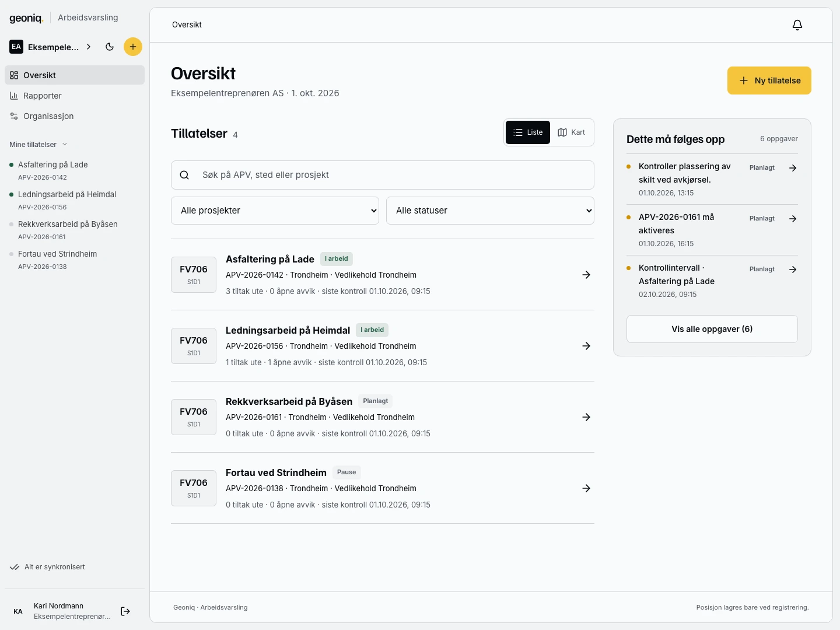Click Alt er synkronisert status
The width and height of the screenshot is (840, 630).
[x=47, y=567]
